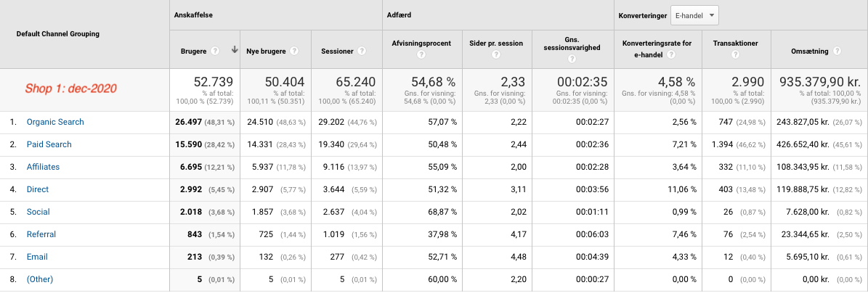Click the Social channel link
The image size is (868, 293).
tap(38, 212)
